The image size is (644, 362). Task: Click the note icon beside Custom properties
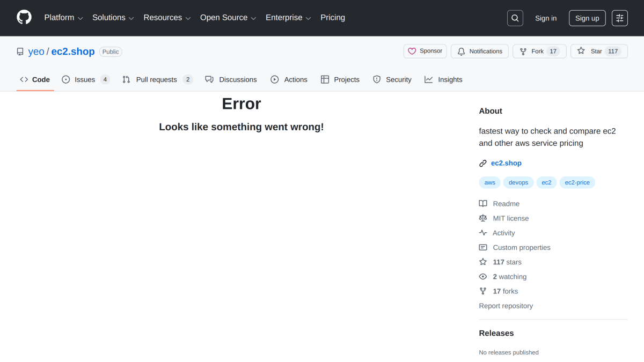click(x=483, y=247)
